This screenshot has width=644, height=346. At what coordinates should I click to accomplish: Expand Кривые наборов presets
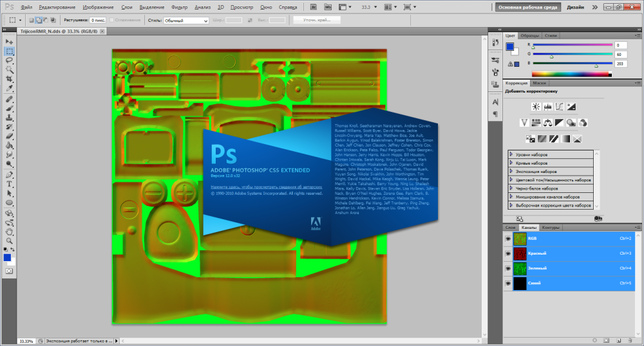[511, 163]
